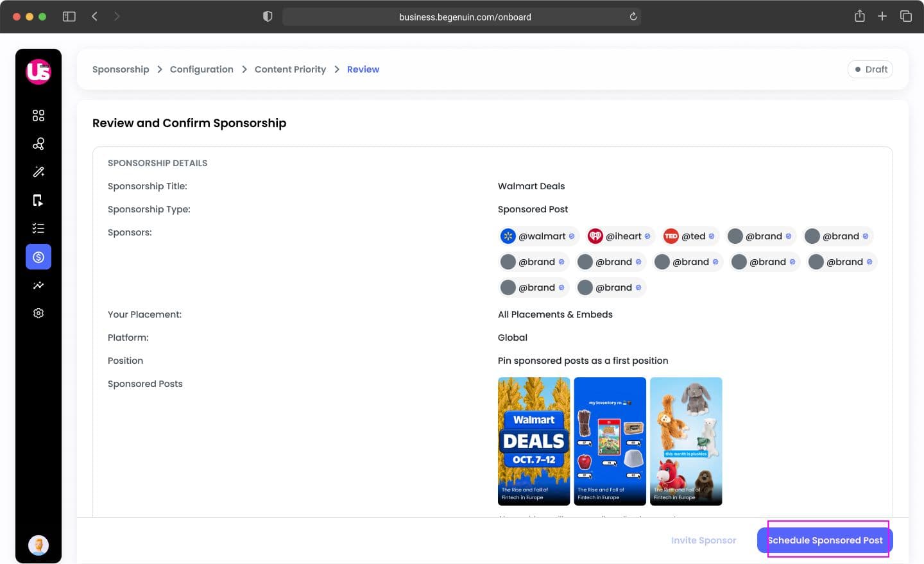Go back in browser history
The image size is (924, 564).
tap(94, 17)
